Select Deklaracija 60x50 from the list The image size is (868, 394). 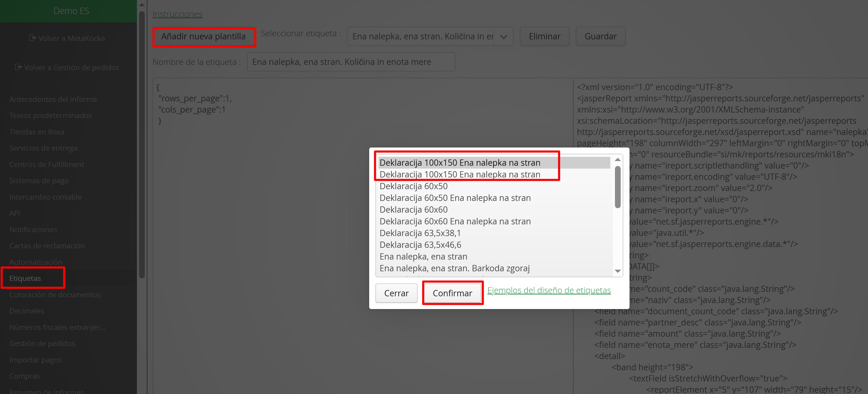[x=413, y=186]
